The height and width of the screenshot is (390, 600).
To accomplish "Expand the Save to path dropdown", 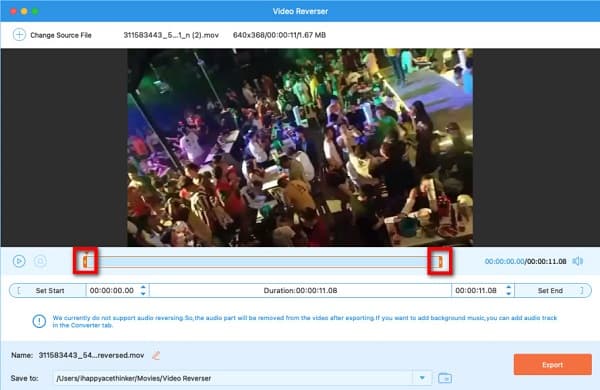I will (x=422, y=378).
